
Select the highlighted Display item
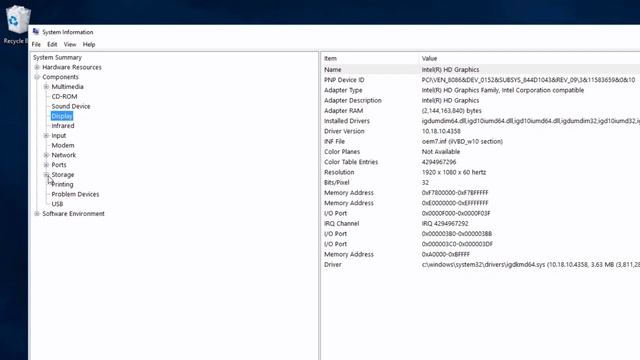click(x=62, y=116)
